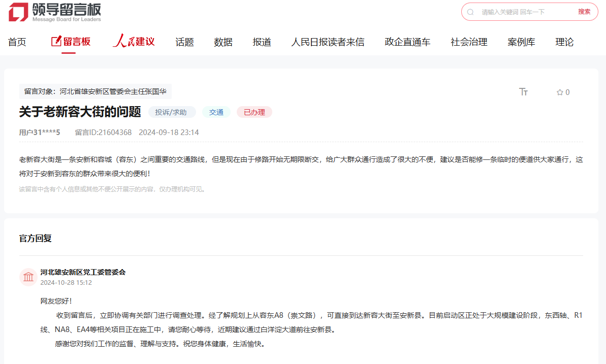Go to 社会治理 section
The width and height of the screenshot is (606, 364).
(x=469, y=42)
